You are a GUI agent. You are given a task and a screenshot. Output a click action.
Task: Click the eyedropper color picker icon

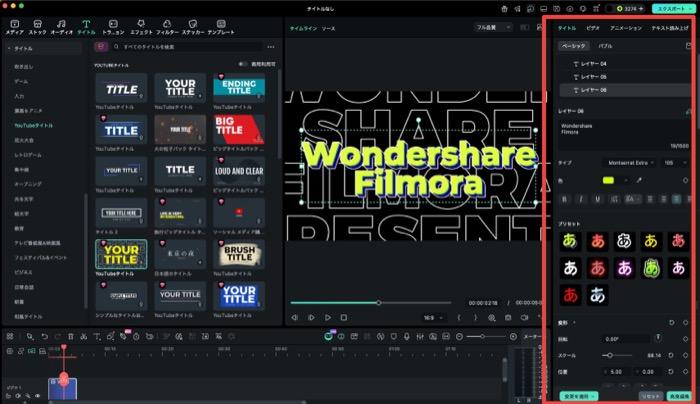[639, 180]
